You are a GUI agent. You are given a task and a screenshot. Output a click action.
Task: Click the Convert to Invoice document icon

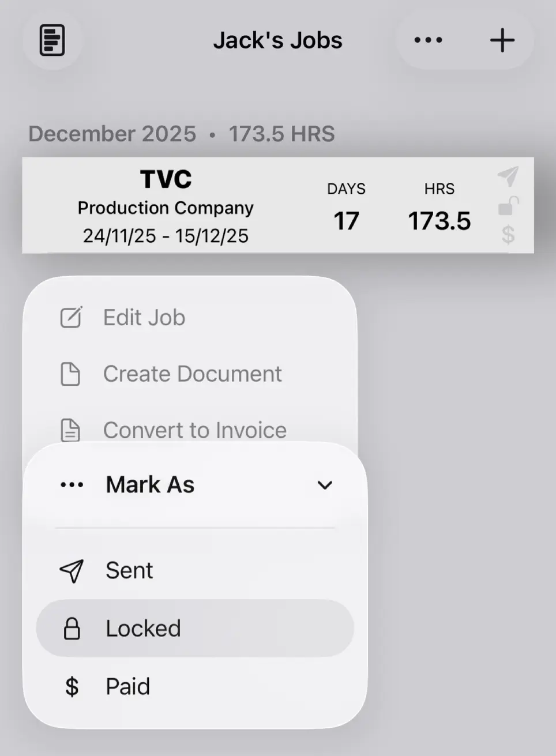click(x=70, y=430)
